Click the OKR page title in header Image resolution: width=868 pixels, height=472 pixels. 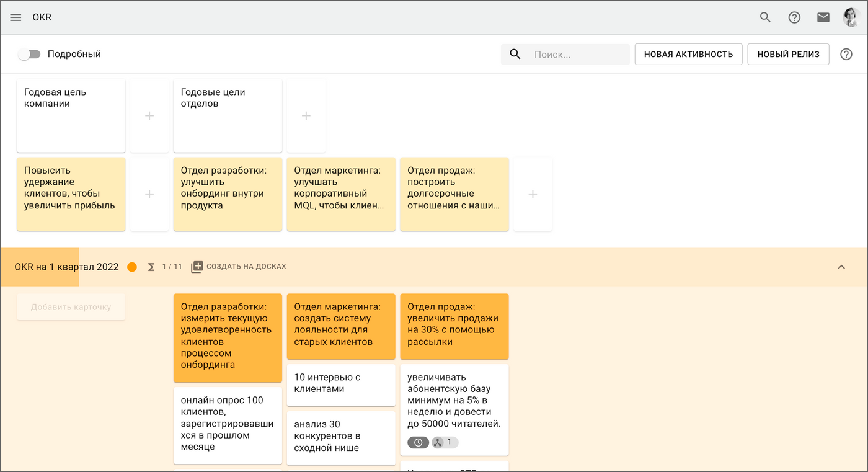coord(42,17)
